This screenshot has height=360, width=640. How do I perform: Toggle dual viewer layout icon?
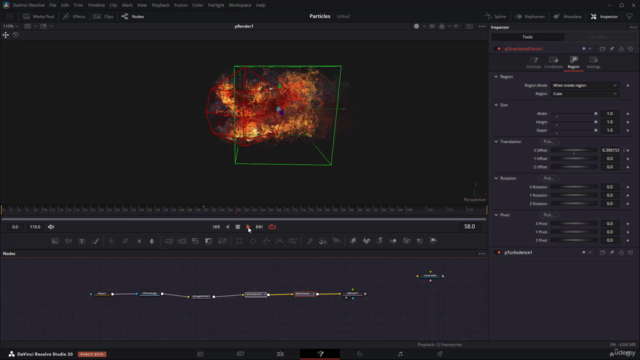point(469,27)
